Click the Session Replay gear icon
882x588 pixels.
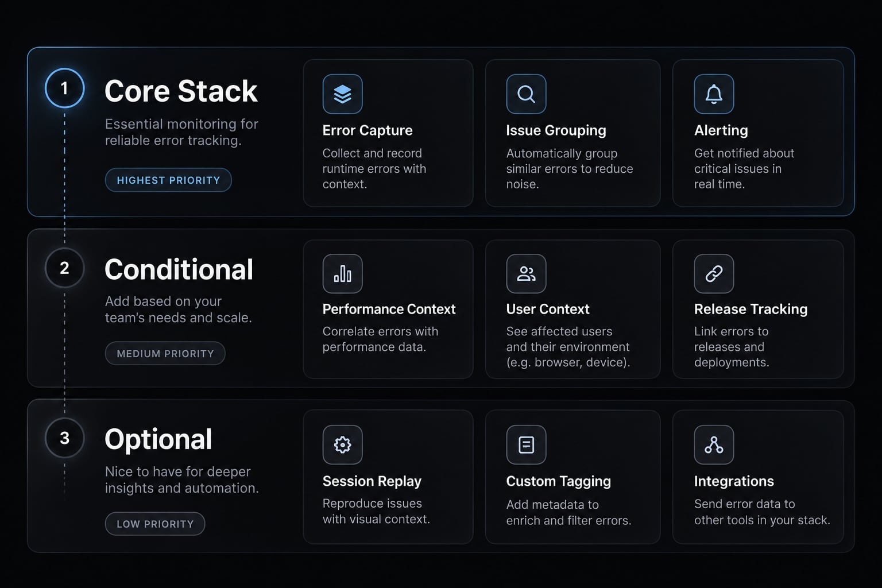point(342,444)
